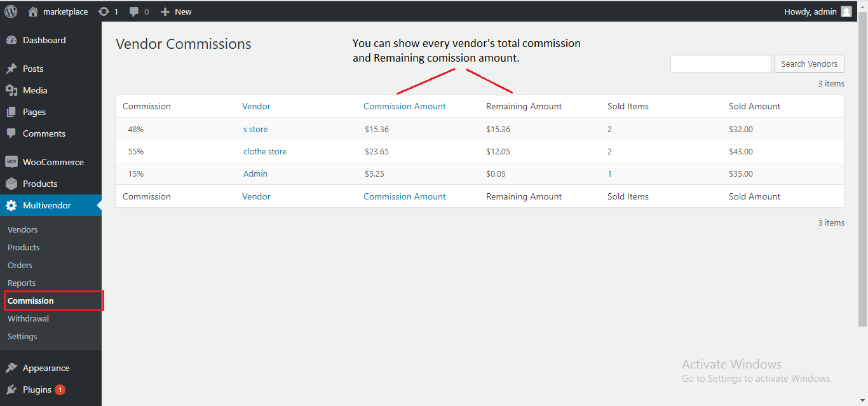The width and height of the screenshot is (868, 406).
Task: Click the vendor search input field
Action: [721, 64]
